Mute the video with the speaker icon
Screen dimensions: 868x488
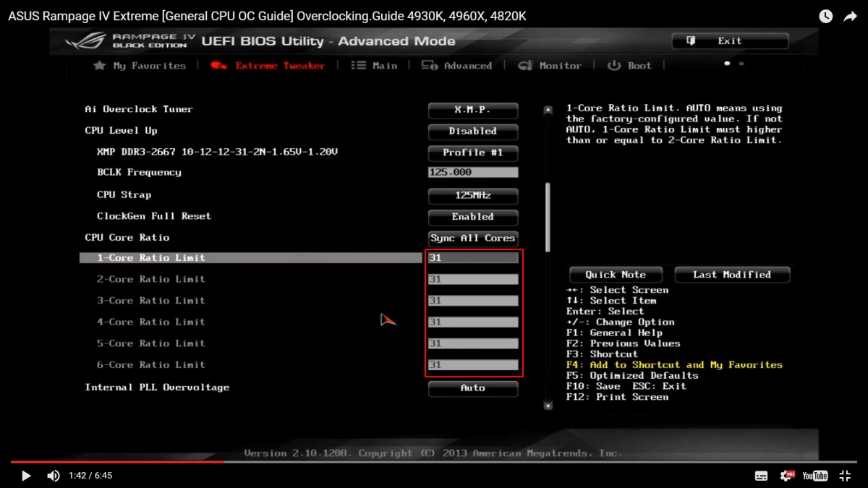[x=54, y=475]
